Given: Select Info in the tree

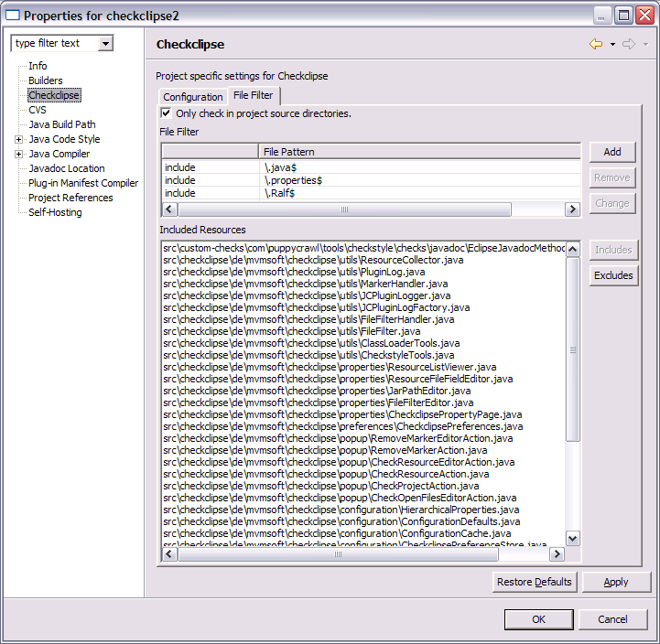Looking at the screenshot, I should pyautogui.click(x=38, y=66).
